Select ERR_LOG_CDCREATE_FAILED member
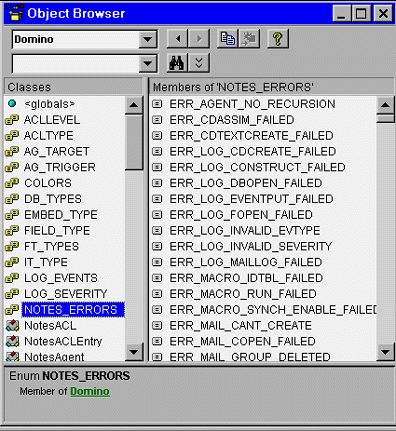Screen dimensions: 396x431 [253, 151]
